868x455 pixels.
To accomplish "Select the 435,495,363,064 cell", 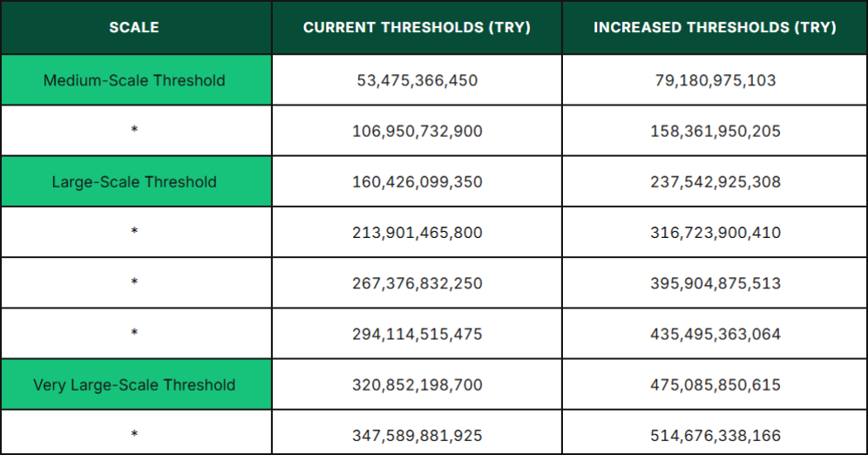I will point(715,334).
